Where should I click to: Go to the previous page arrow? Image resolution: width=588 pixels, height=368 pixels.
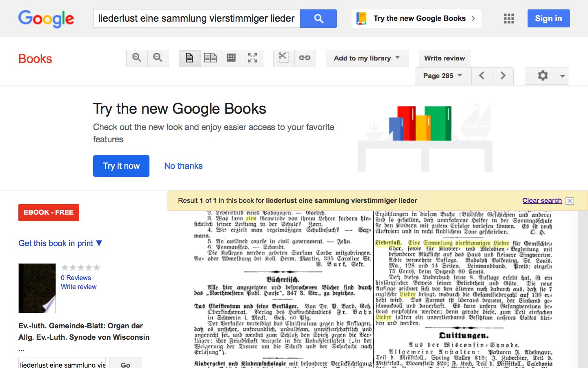click(482, 76)
